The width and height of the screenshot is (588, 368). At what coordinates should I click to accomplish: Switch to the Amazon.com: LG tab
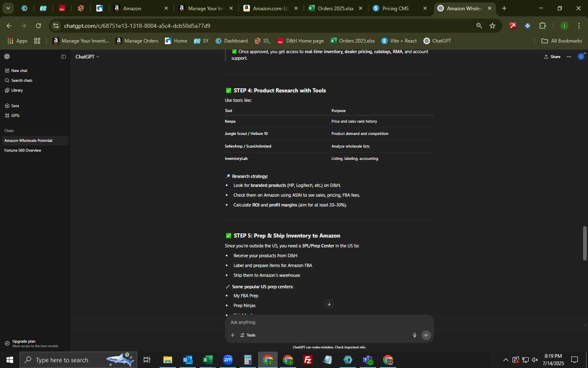click(270, 8)
